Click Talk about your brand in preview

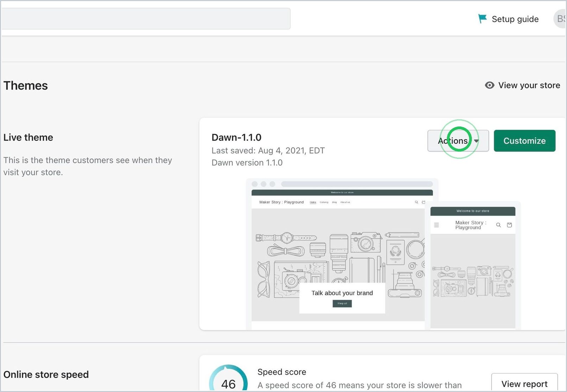342,293
